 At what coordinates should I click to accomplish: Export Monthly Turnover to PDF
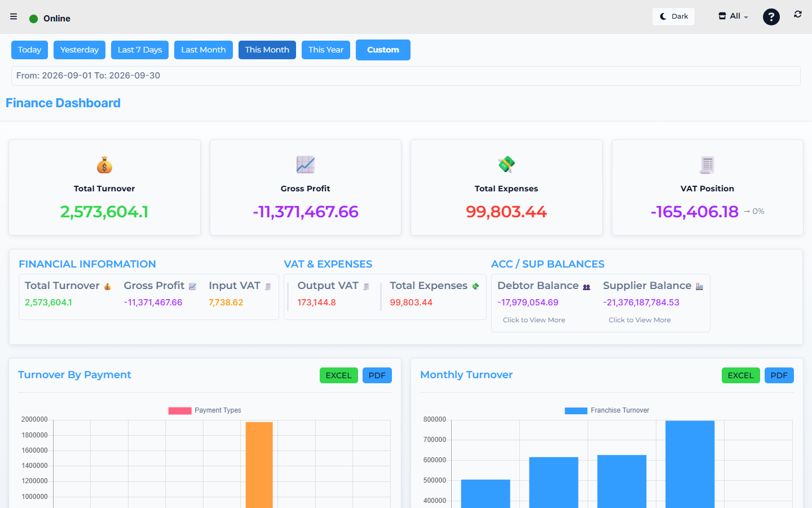[779, 375]
